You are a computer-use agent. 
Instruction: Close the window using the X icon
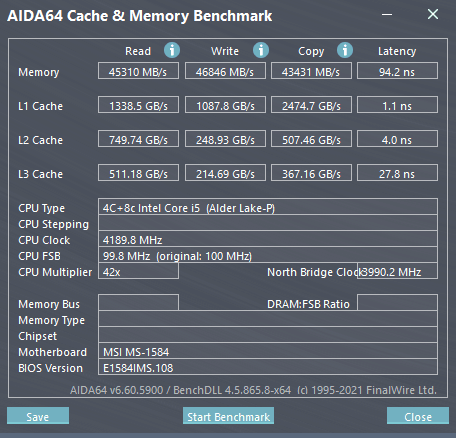433,14
